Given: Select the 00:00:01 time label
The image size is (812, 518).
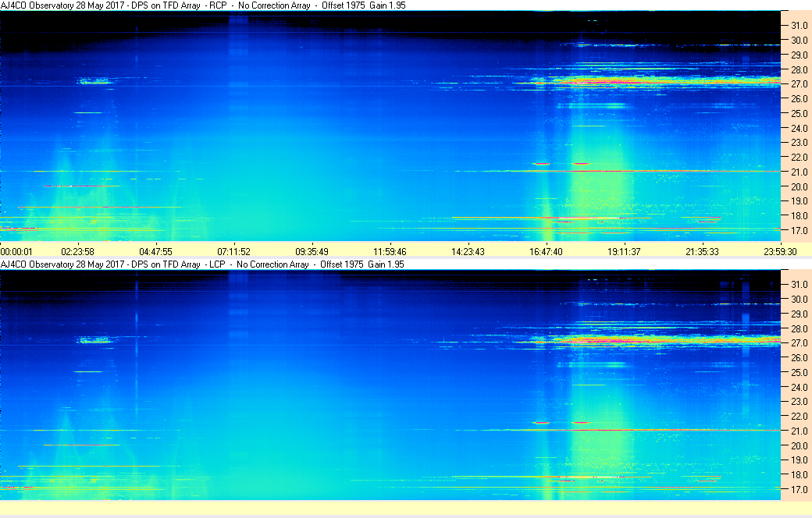Looking at the screenshot, I should point(16,252).
